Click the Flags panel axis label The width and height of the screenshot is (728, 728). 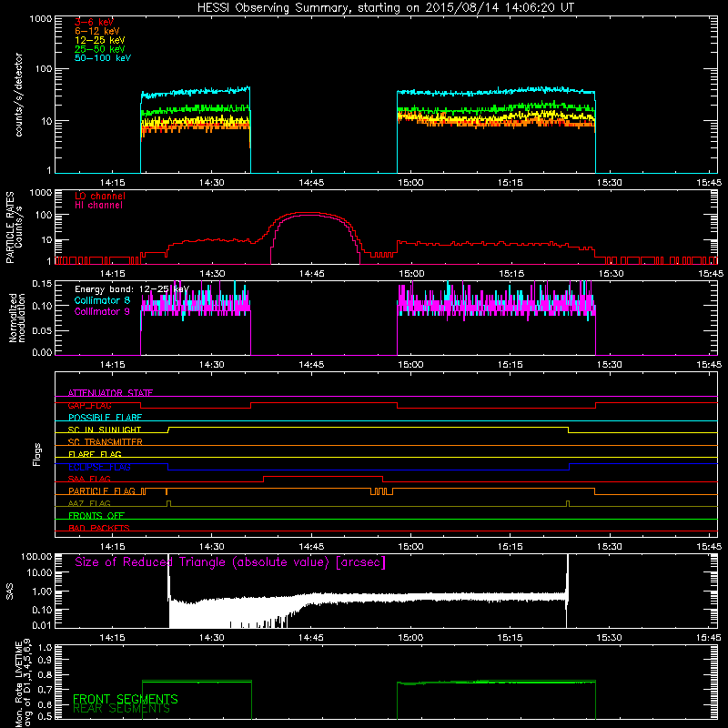click(x=37, y=454)
